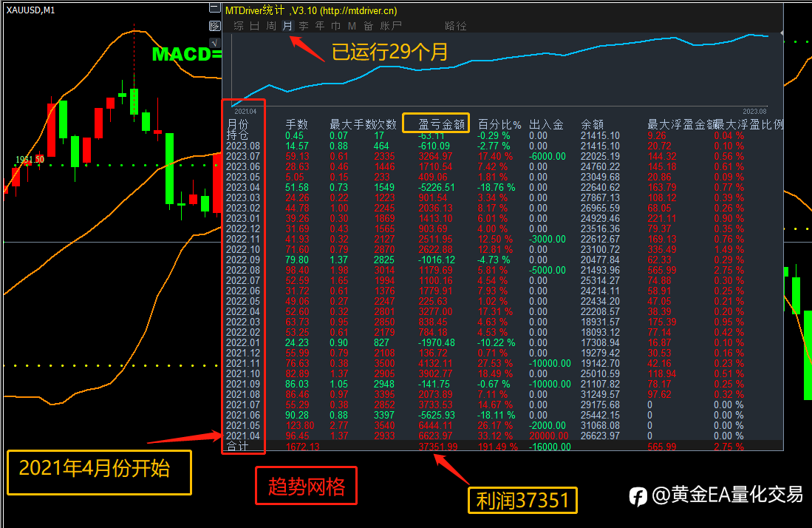This screenshot has width=812, height=528.
Task: Click the percentage value -18.76 %
Action: pos(496,188)
